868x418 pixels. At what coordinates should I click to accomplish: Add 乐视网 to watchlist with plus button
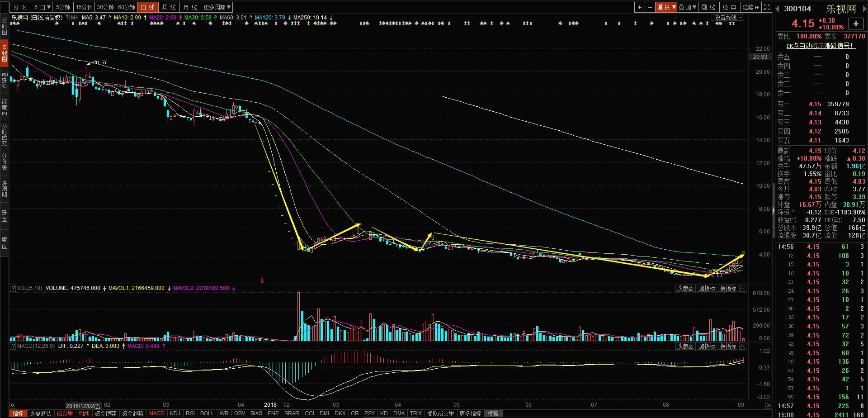click(x=855, y=24)
